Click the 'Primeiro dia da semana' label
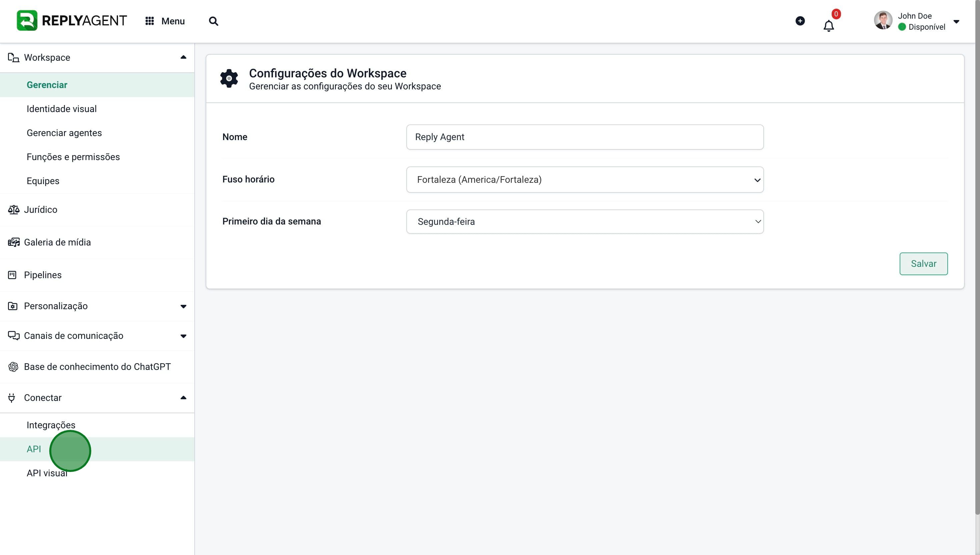Screen dimensions: 980x555 click(x=272, y=221)
